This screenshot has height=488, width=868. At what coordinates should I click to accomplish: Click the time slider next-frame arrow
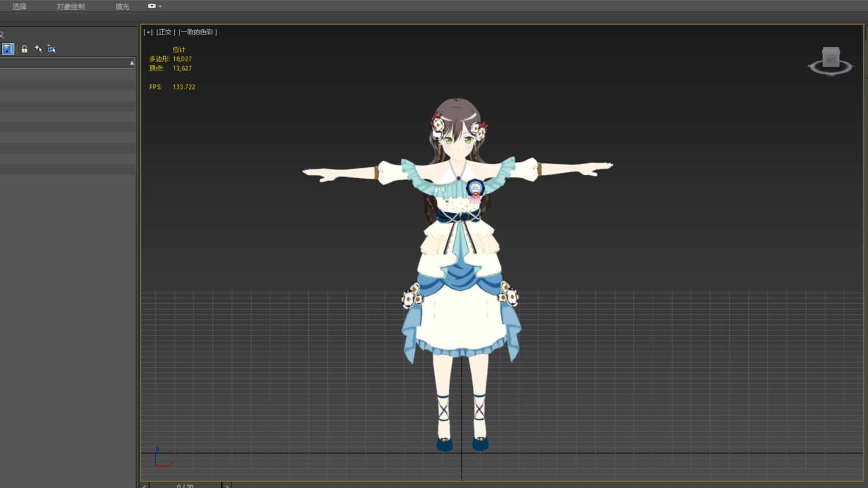coord(227,485)
